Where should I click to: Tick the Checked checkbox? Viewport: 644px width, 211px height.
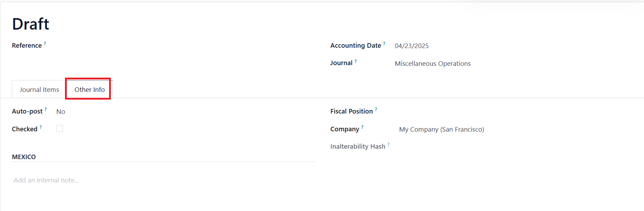click(60, 129)
